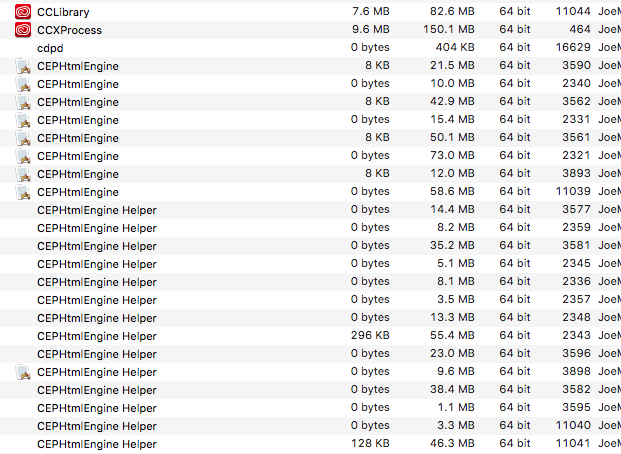The width and height of the screenshot is (621, 454).
Task: Click the PID 464 cell
Action: click(580, 29)
